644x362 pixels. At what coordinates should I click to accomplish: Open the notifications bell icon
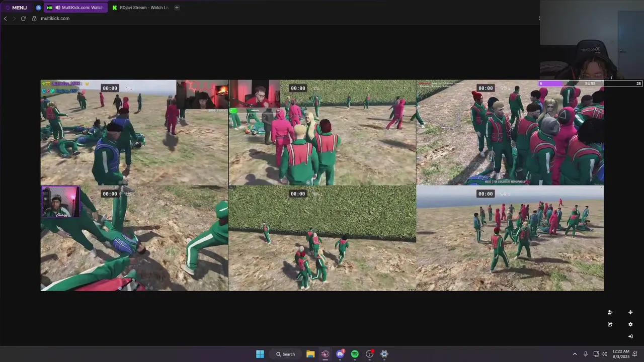click(x=636, y=354)
